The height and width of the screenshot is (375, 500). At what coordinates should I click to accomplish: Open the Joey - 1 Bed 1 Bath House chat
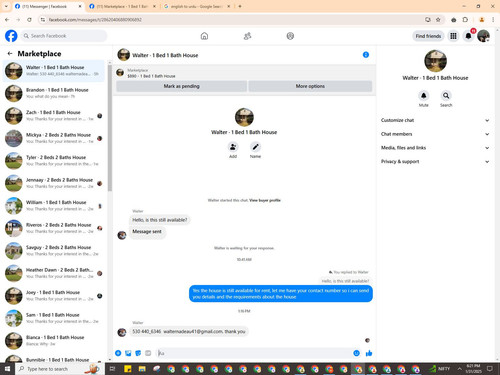click(x=54, y=296)
